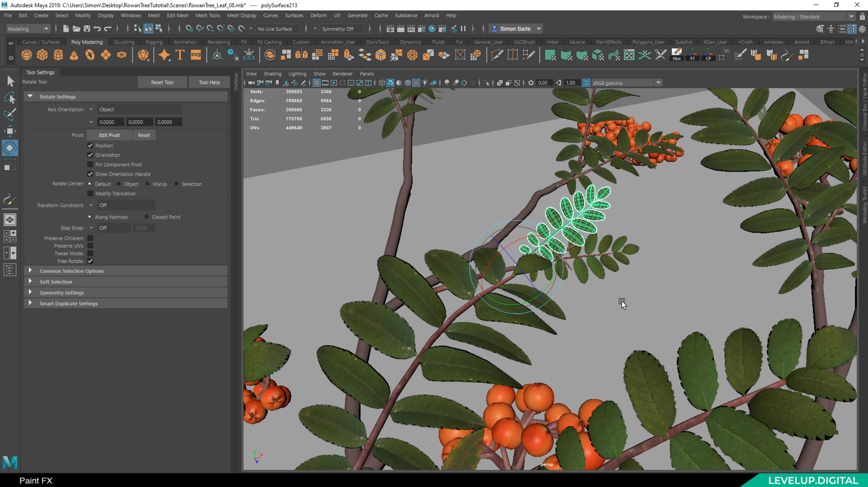Check the Modify Translation checkbox
Image resolution: width=868 pixels, height=487 pixels.
point(90,193)
